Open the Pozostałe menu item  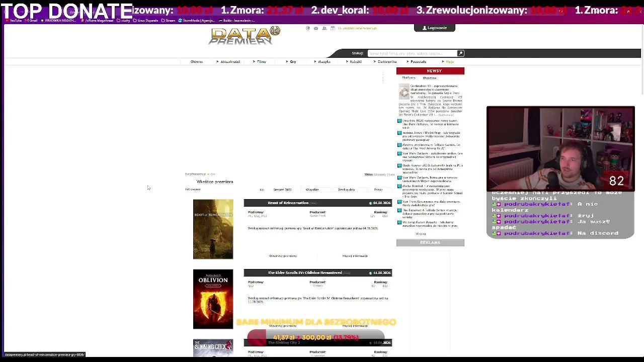click(418, 62)
